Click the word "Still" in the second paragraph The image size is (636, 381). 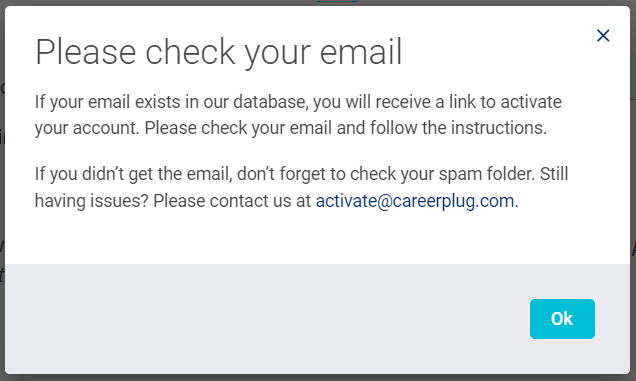coord(554,174)
